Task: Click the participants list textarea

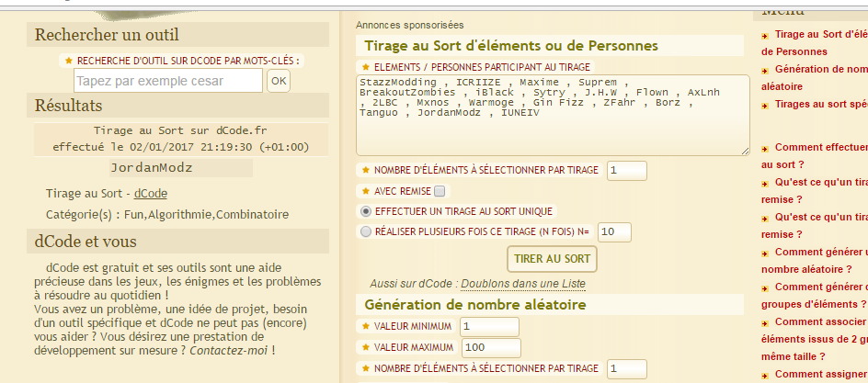Action: pyautogui.click(x=553, y=115)
